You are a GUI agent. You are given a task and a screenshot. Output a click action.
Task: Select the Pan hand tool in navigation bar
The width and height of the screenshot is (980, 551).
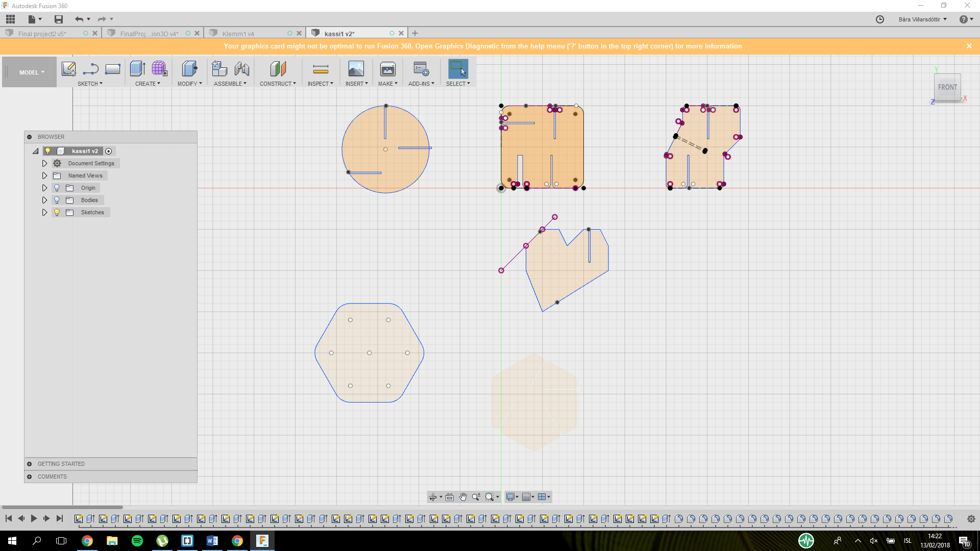(463, 497)
